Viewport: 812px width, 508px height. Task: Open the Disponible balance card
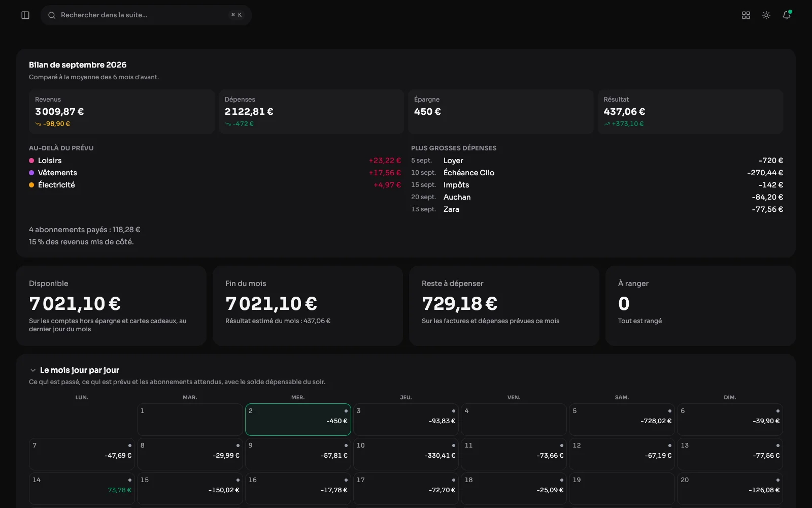coord(111,306)
